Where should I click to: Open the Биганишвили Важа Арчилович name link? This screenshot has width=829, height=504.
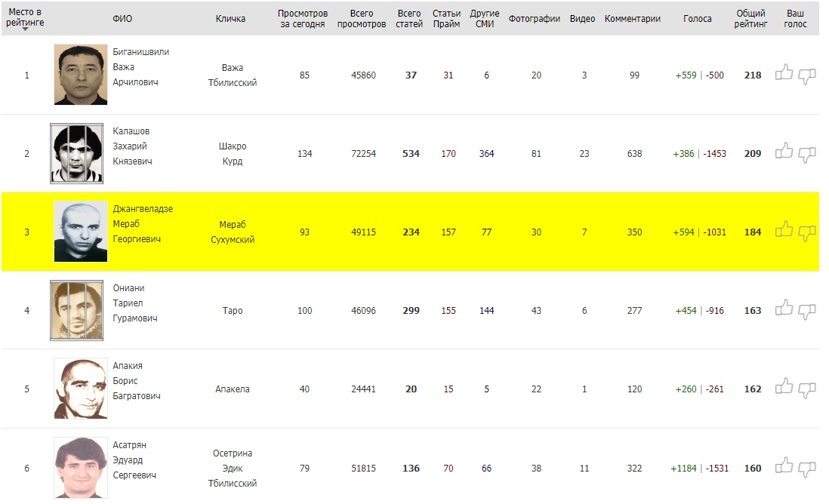[x=140, y=67]
